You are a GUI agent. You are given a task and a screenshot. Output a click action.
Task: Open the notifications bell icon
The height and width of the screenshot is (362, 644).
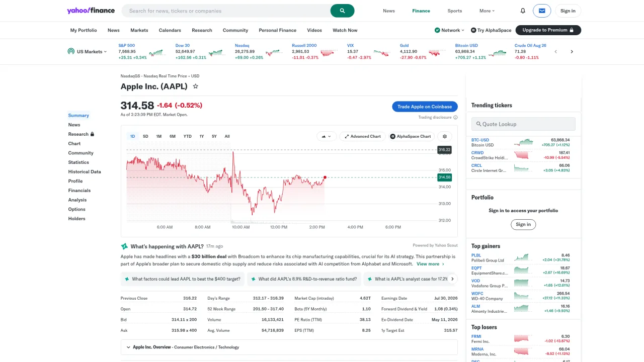click(x=523, y=11)
